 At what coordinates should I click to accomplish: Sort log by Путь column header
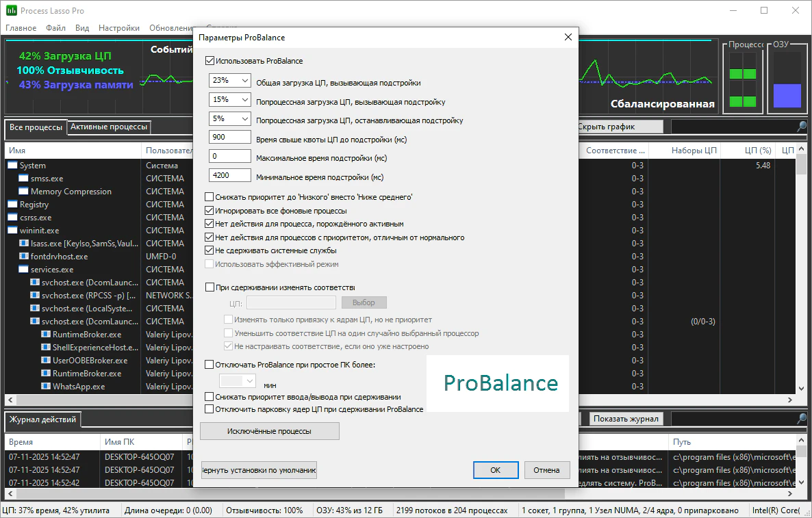pos(732,442)
